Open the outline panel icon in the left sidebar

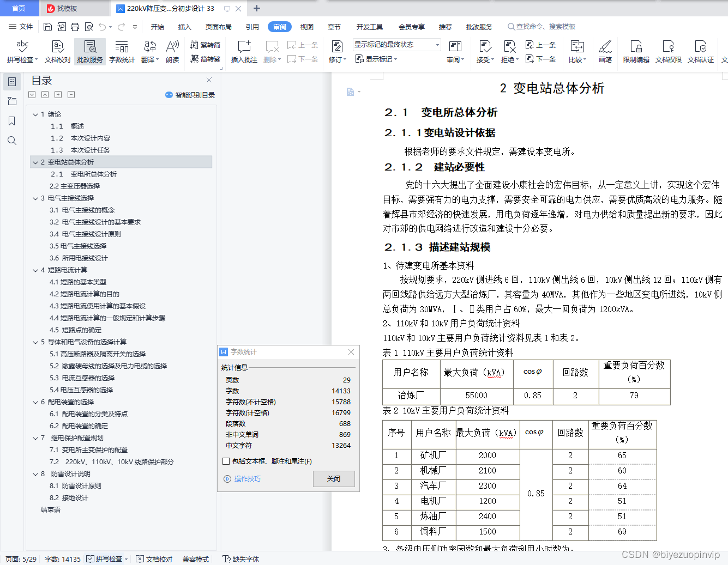(12, 82)
